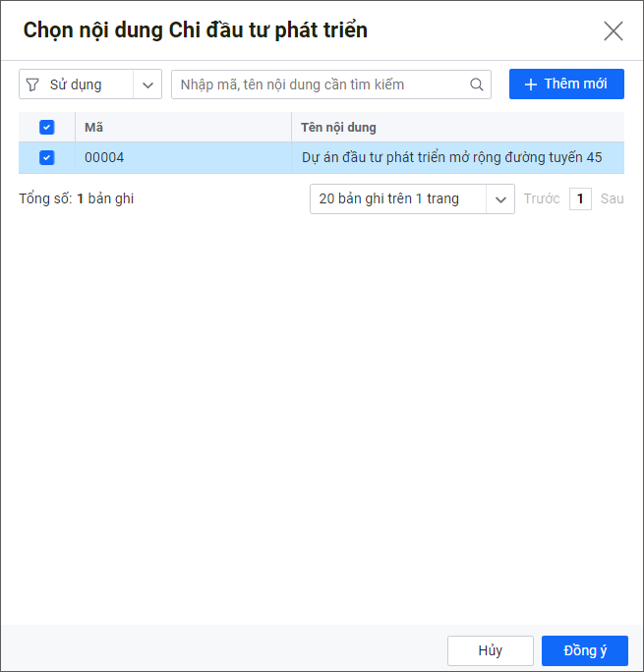The image size is (644, 672).
Task: Uncheck the row 00004 checkbox
Action: (46, 157)
